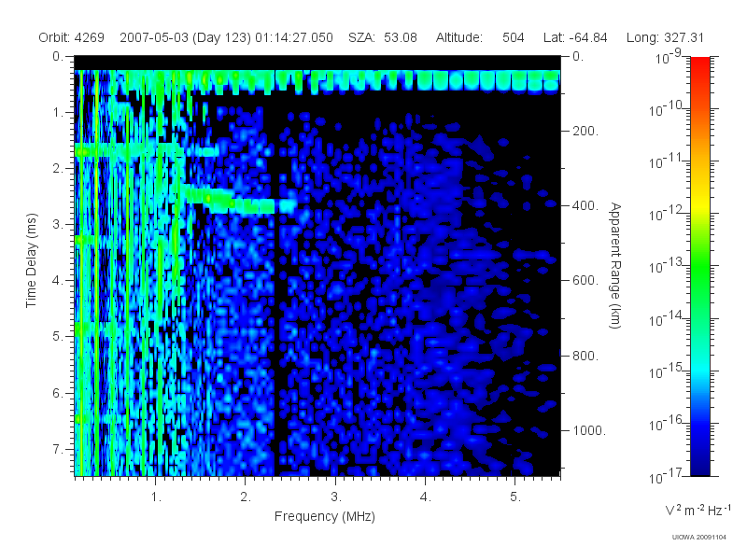
Task: Click the yellow band of the color bar
Action: pyautogui.click(x=700, y=204)
